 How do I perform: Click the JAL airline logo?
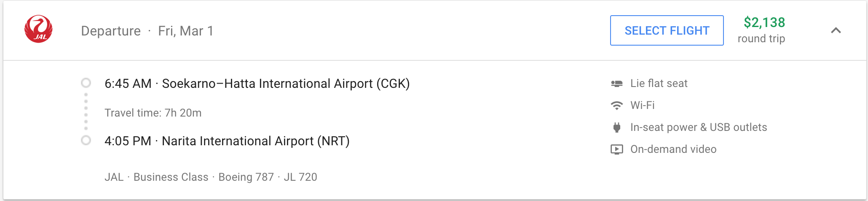point(38,30)
